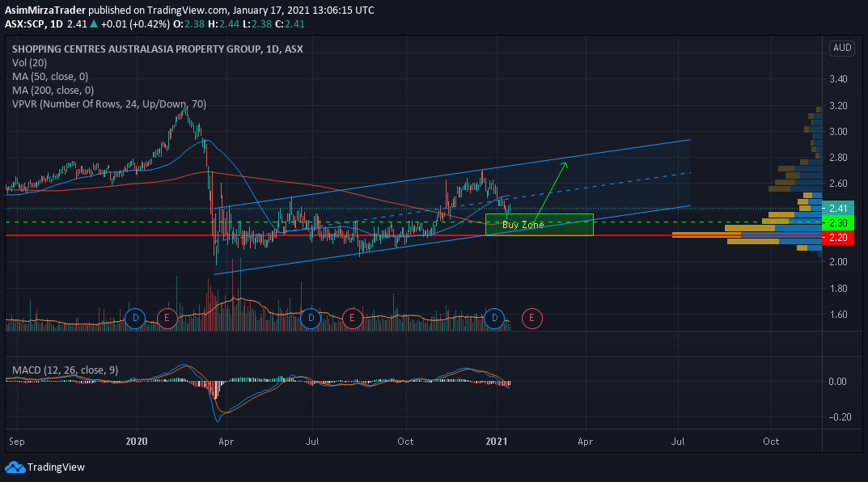868x482 pixels.
Task: Click the ASX:SCP ticker symbol
Action: pos(24,23)
